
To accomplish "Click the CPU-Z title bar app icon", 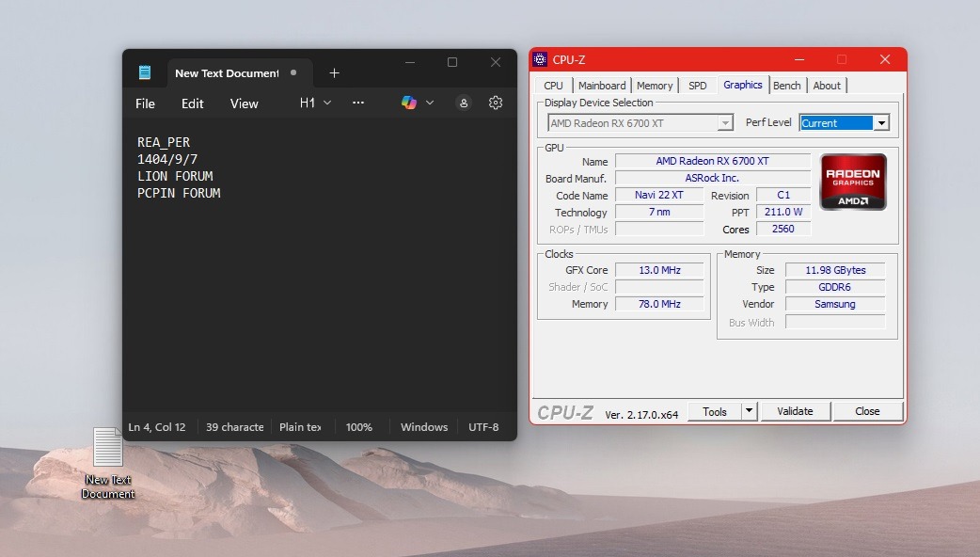I will 540,59.
